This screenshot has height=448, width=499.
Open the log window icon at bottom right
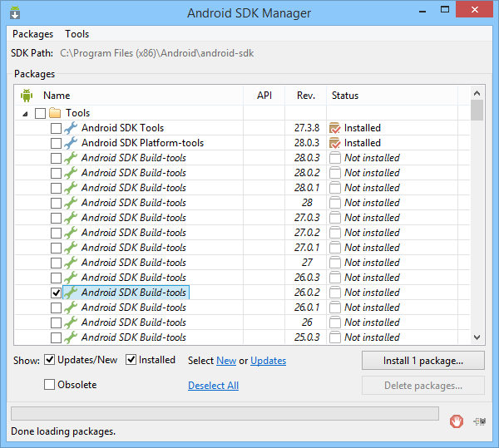[x=480, y=421]
